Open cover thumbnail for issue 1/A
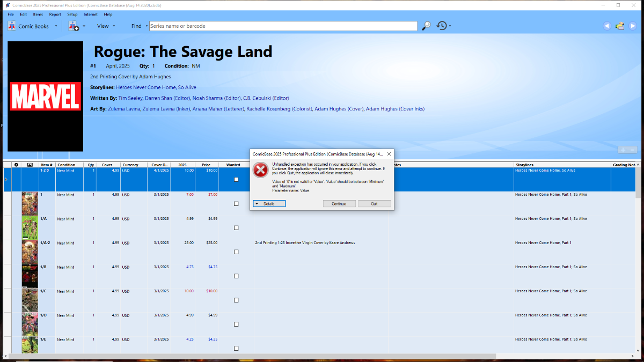 (x=30, y=228)
